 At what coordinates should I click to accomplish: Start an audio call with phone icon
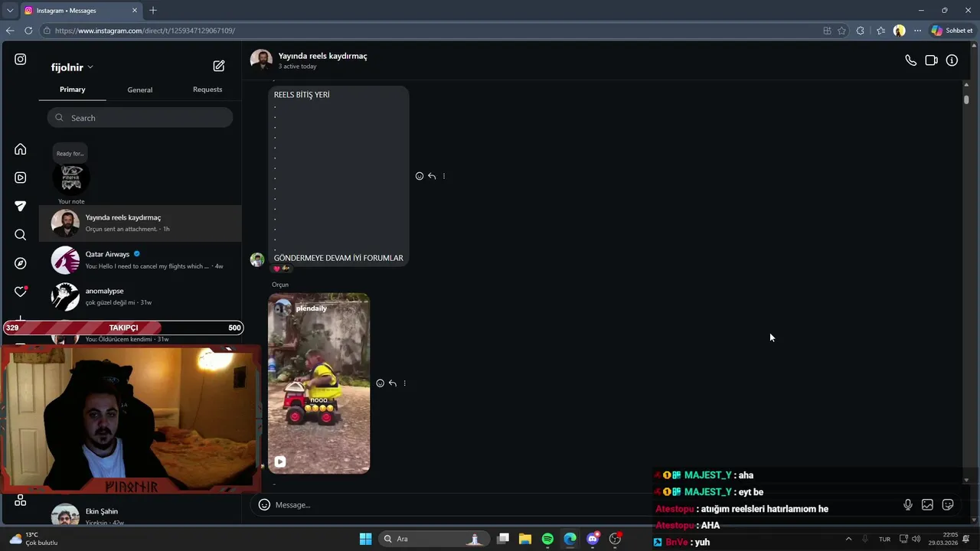910,60
